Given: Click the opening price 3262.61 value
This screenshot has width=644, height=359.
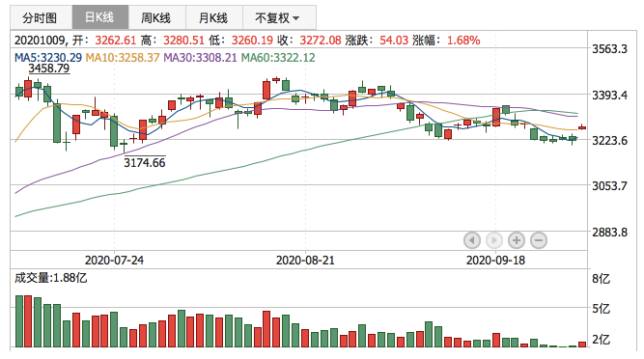Looking at the screenshot, I should [x=116, y=41].
